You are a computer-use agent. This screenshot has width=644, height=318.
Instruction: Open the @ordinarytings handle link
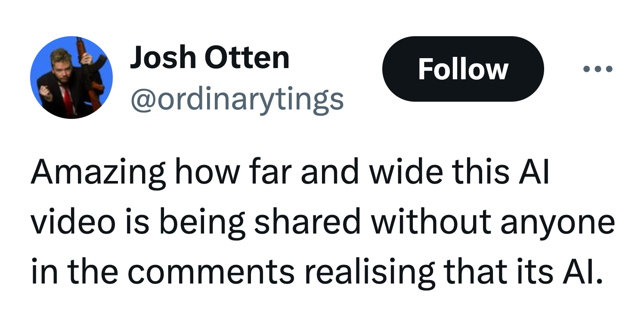[x=237, y=100]
